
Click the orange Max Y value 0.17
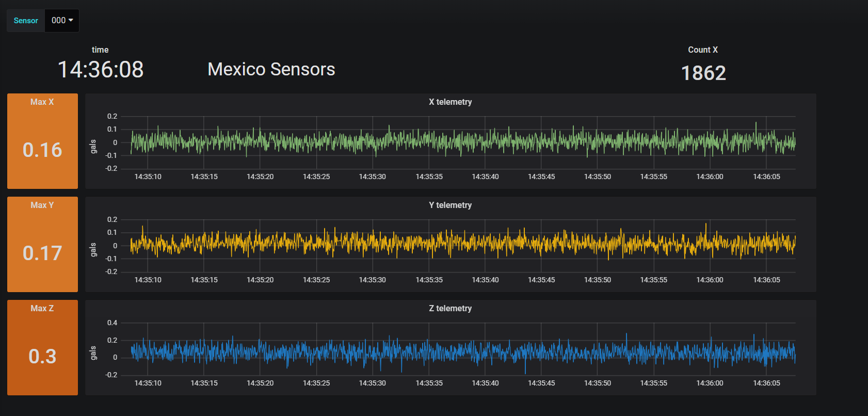[42, 253]
